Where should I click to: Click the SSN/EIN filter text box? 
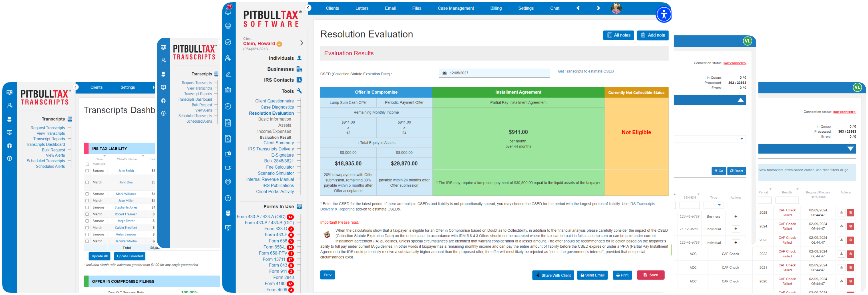pyautogui.click(x=690, y=205)
